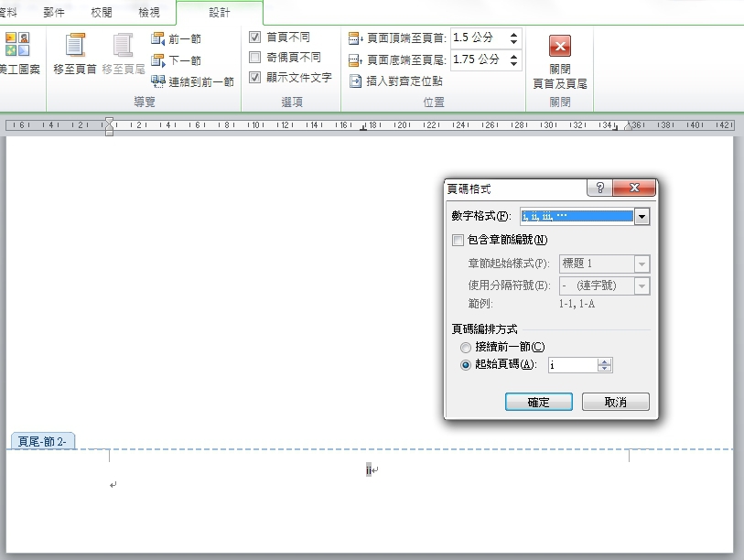The image size is (744, 560).
Task: Open the 數字格式 dropdown list
Action: [x=642, y=217]
